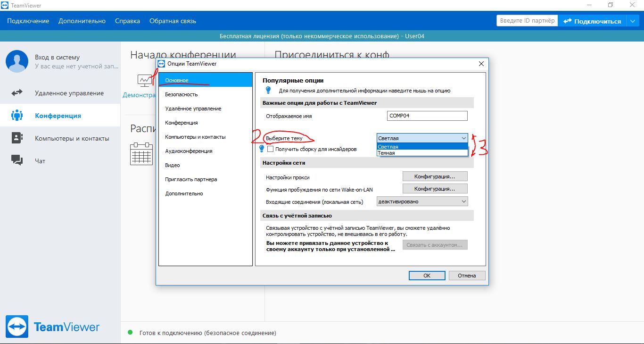Select Безопасность options category
The height and width of the screenshot is (344, 644).
(x=206, y=94)
